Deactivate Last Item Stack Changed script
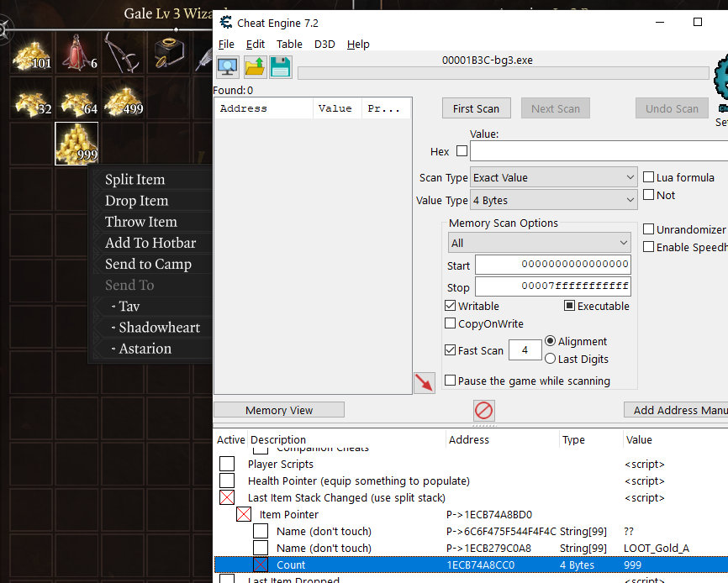 (x=227, y=497)
